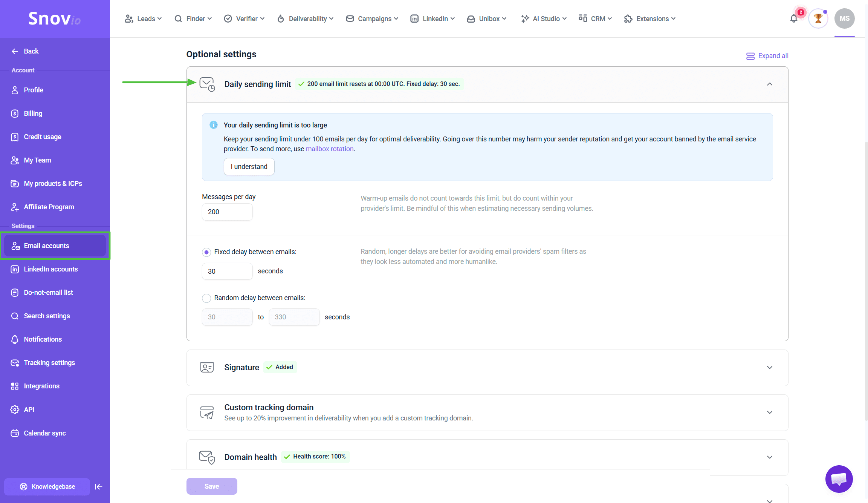868x503 pixels.
Task: Follow the mailbox rotation link
Action: pos(330,149)
